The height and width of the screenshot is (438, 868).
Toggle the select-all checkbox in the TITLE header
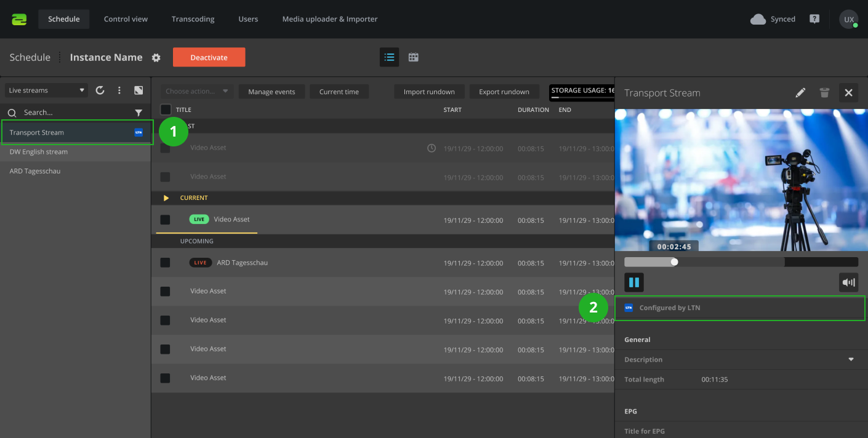pyautogui.click(x=164, y=109)
